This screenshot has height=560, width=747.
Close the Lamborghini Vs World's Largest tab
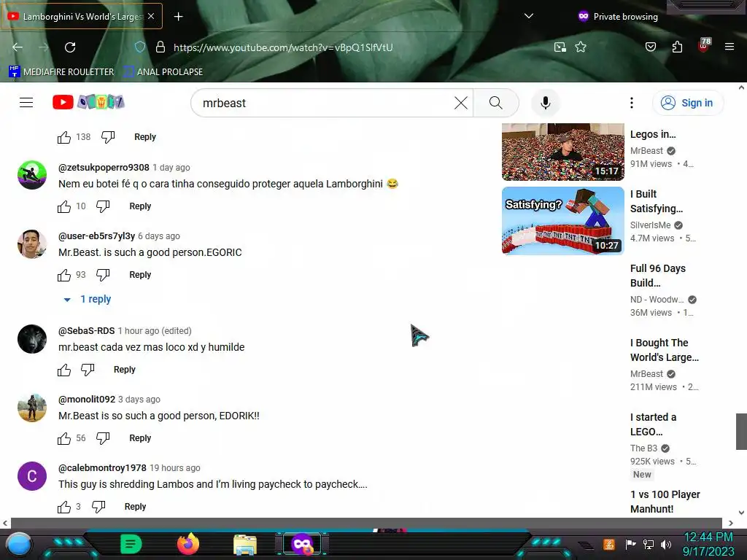(151, 16)
